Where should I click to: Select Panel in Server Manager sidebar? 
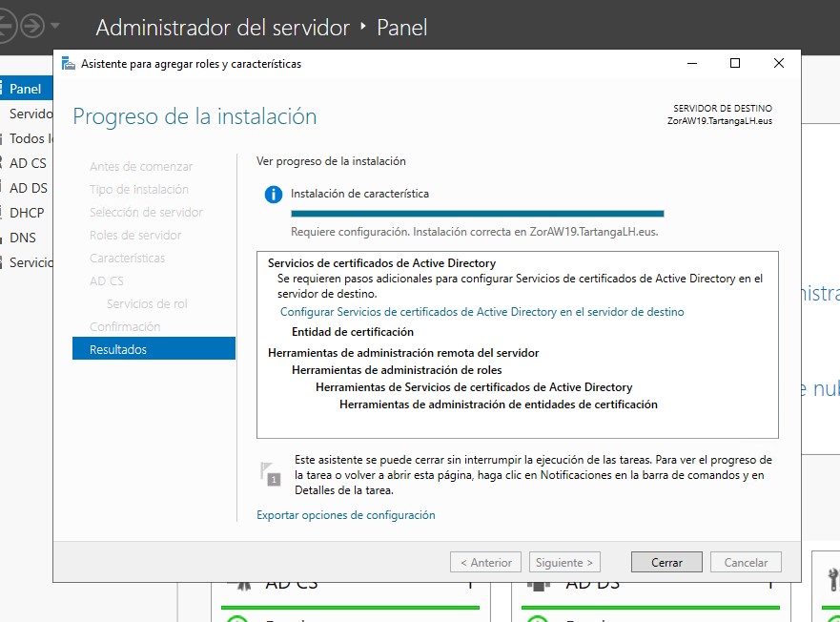coord(27,89)
